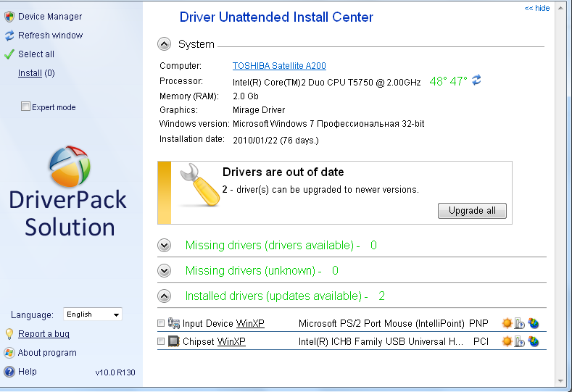Viewport: 572px width, 392px height.
Task: Expand Missing drivers (unknown) section
Action: tap(164, 270)
